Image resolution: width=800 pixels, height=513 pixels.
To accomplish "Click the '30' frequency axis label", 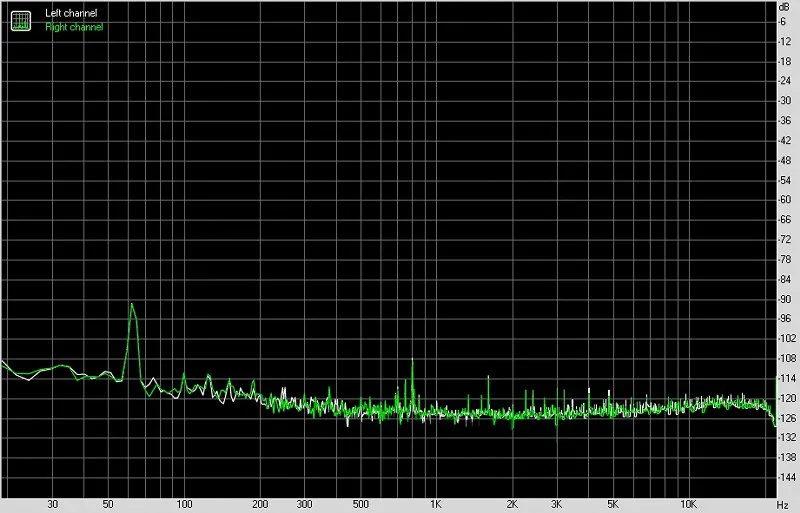I will click(53, 504).
